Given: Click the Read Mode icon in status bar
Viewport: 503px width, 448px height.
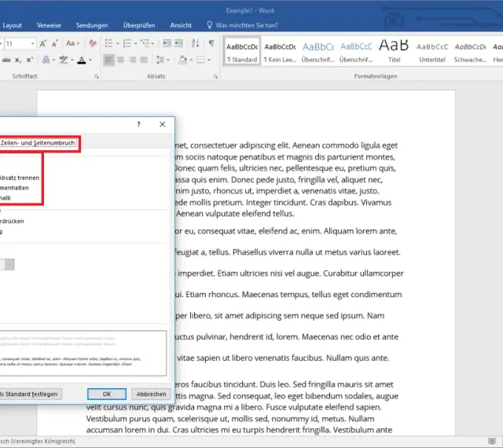Looking at the screenshot, I should click(x=492, y=441).
